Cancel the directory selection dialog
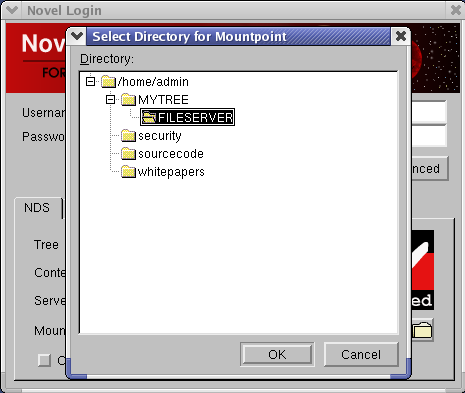 pos(361,354)
